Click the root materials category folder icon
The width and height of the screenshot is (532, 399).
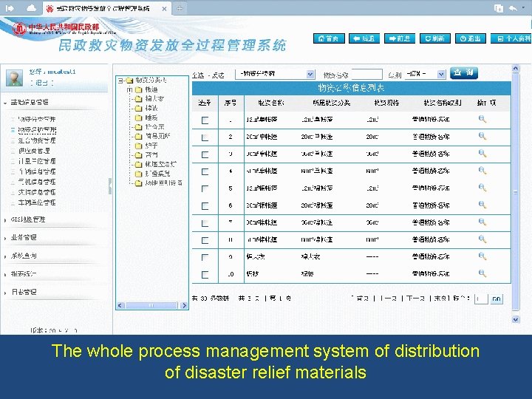point(129,81)
